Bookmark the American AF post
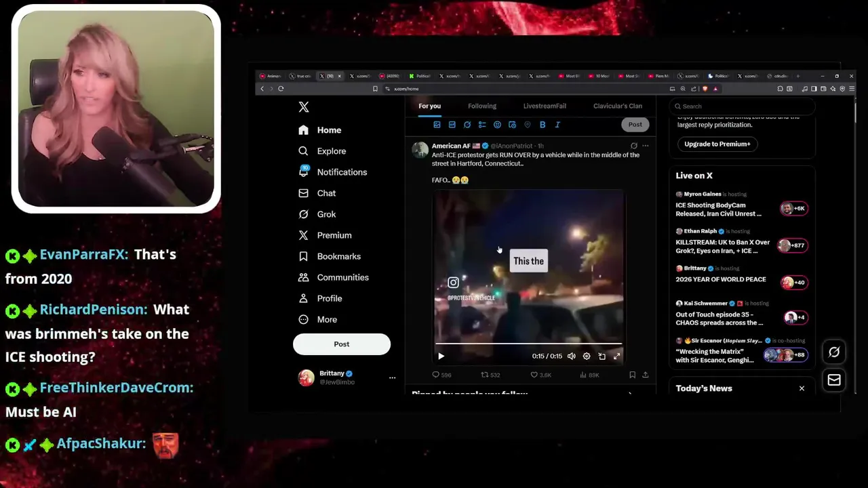Viewport: 868px width, 488px height. tap(632, 375)
